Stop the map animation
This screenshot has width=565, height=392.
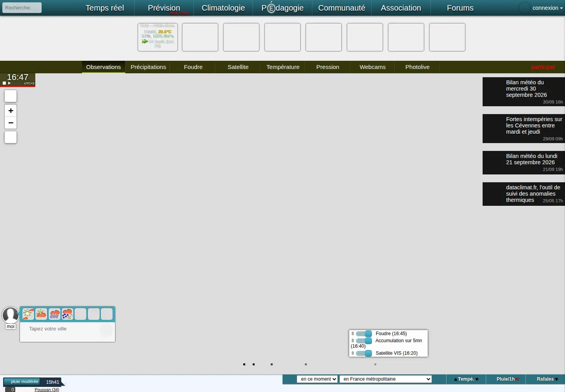[x=4, y=83]
